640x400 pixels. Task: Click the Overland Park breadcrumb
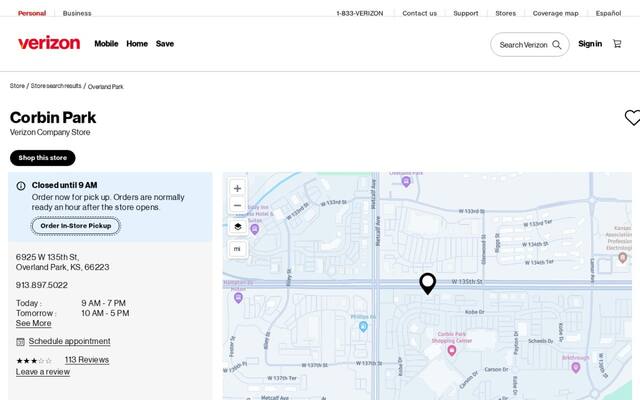(x=106, y=87)
